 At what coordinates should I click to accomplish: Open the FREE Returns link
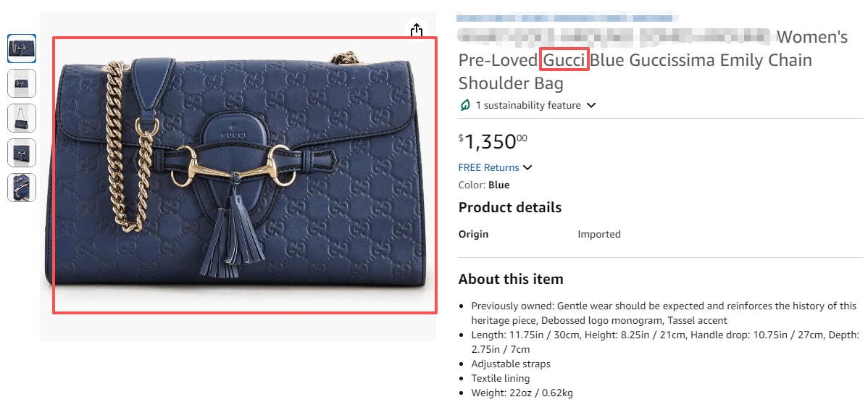489,167
